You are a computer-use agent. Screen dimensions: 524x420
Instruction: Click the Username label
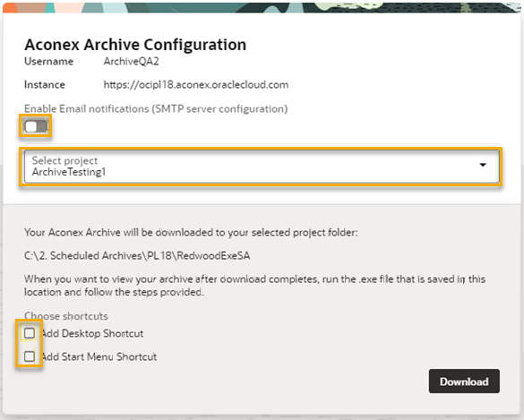(x=48, y=61)
